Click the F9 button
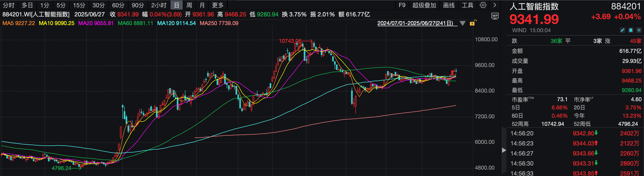Viewport: 644px width, 176px height. 402,5
